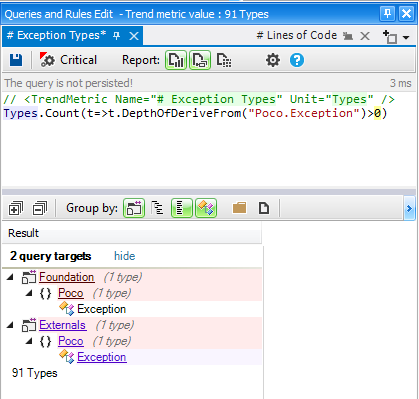Screen dimensions: 419x399
Task: Click the TrendMetric comment line in the editor
Action: pyautogui.click(x=199, y=99)
